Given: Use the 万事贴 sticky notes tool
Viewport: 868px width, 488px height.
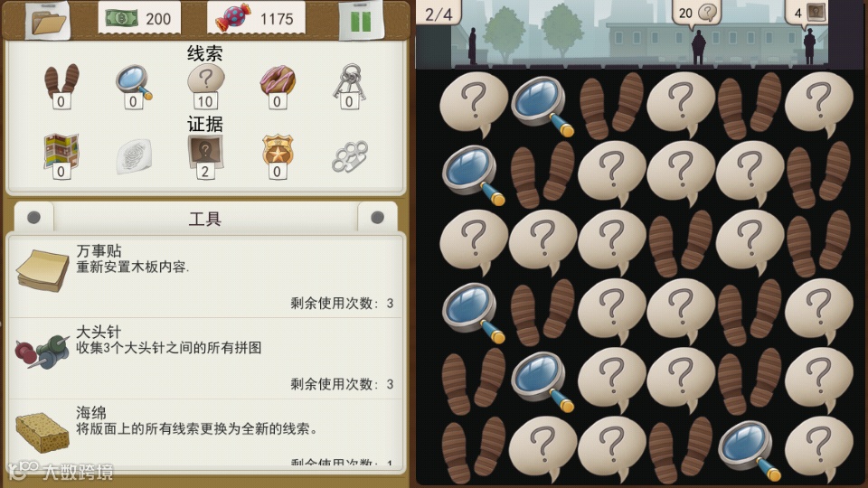Looking at the screenshot, I should pyautogui.click(x=205, y=277).
